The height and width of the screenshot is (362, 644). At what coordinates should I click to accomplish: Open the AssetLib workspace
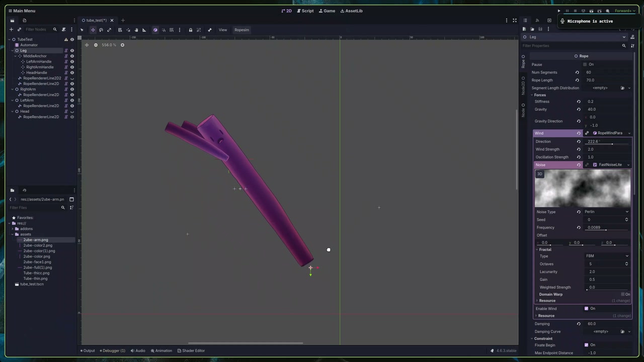[x=351, y=11]
